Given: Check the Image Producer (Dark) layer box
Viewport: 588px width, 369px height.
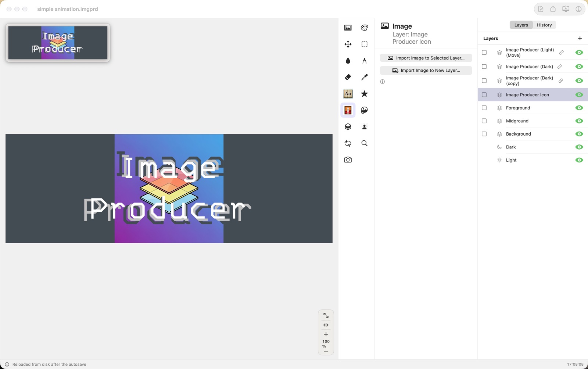Looking at the screenshot, I should pyautogui.click(x=484, y=67).
